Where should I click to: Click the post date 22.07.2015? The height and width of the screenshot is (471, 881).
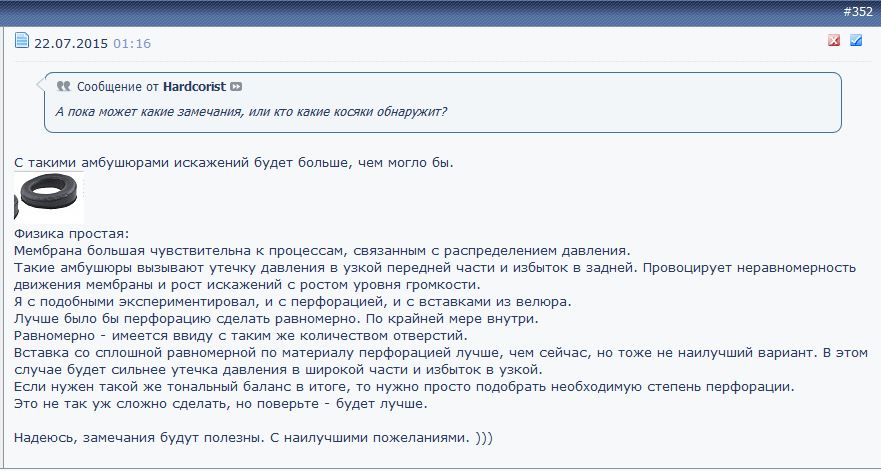[71, 44]
